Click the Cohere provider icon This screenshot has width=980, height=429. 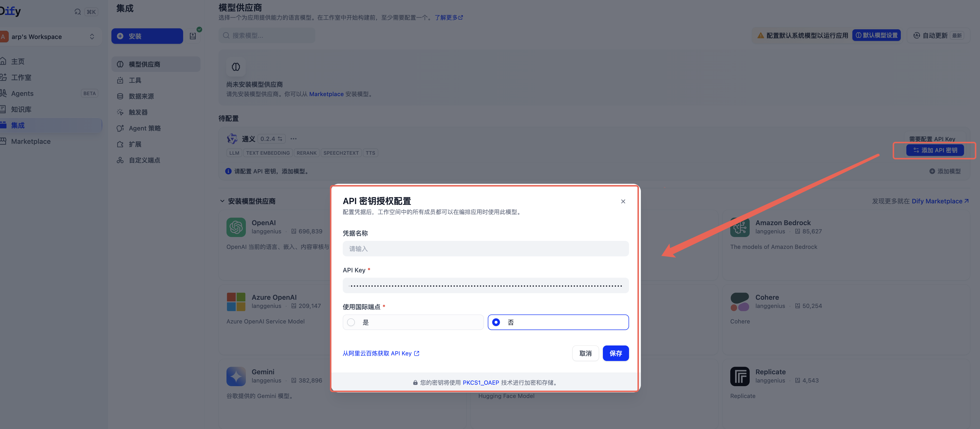coord(739,302)
